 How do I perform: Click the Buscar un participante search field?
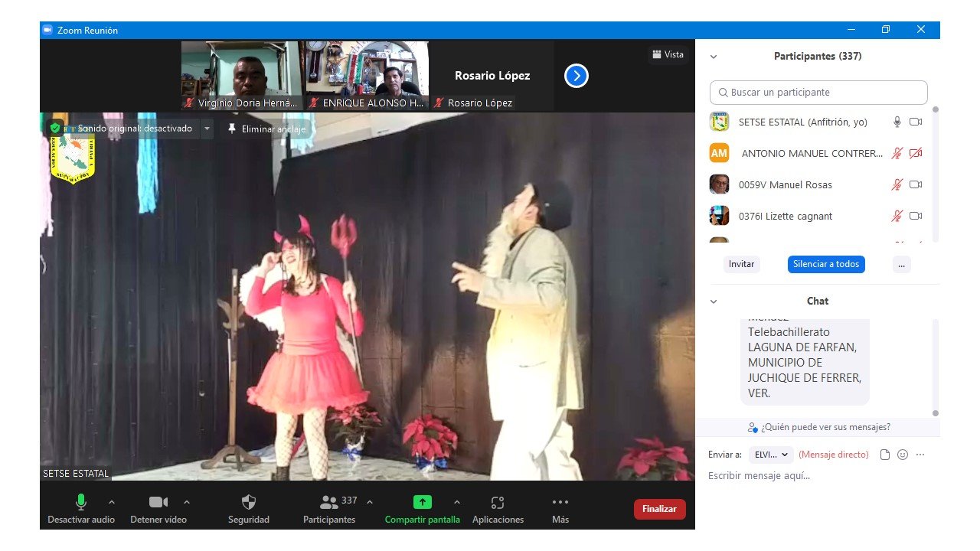[818, 93]
